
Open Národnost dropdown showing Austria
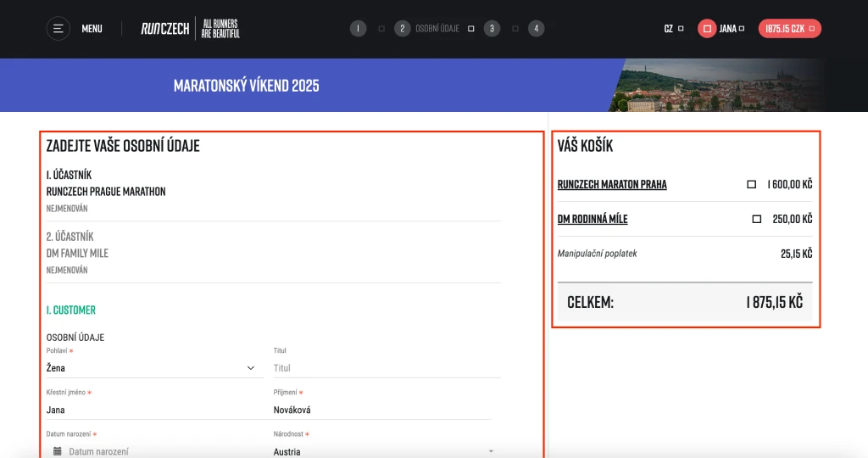[385, 451]
